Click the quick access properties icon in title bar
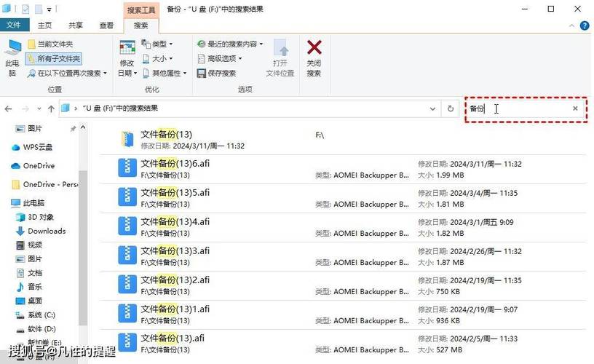Image resolution: width=594 pixels, height=364 pixels. (25, 8)
